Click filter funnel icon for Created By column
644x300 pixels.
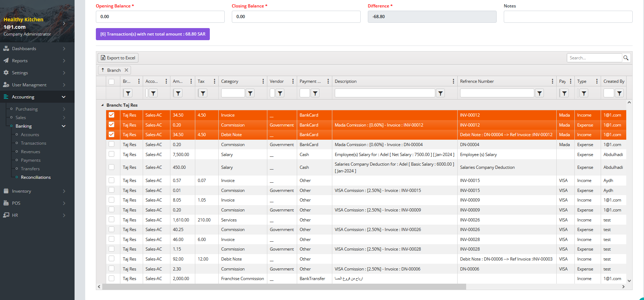click(619, 93)
